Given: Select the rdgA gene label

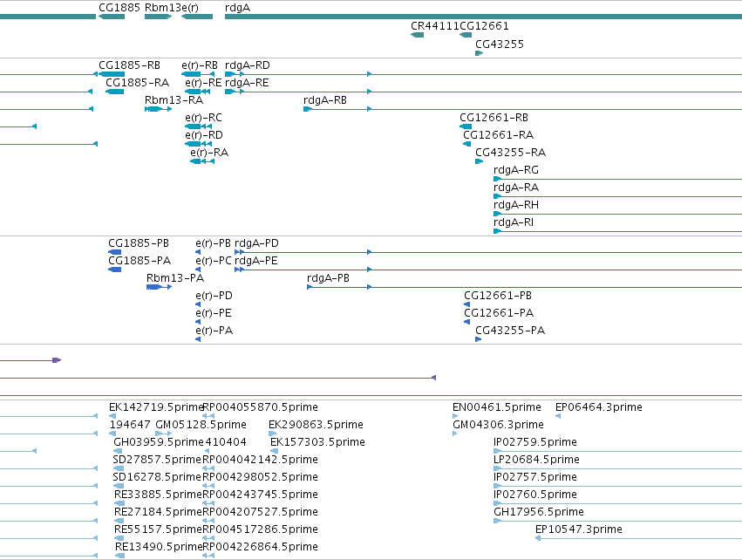Looking at the screenshot, I should point(237,8).
